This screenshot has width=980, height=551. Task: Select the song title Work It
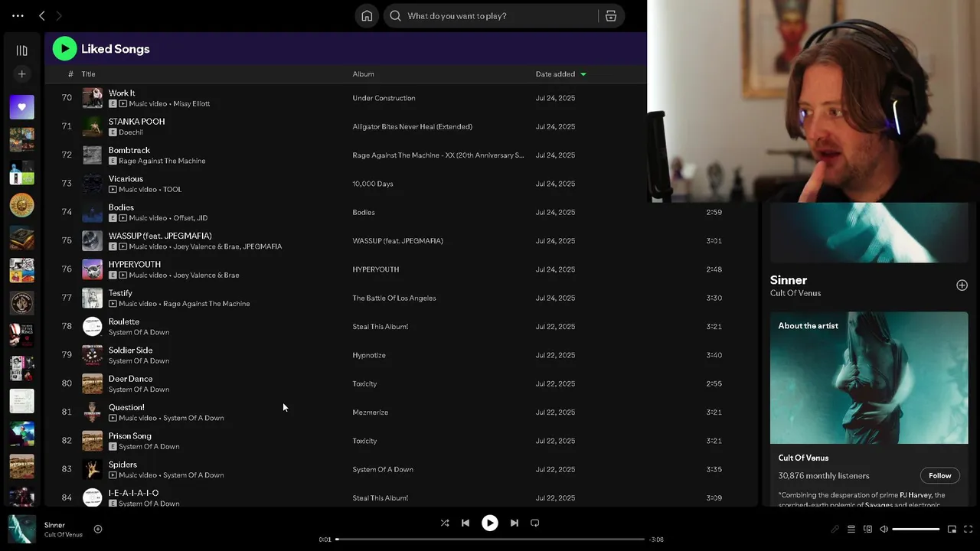pos(122,93)
